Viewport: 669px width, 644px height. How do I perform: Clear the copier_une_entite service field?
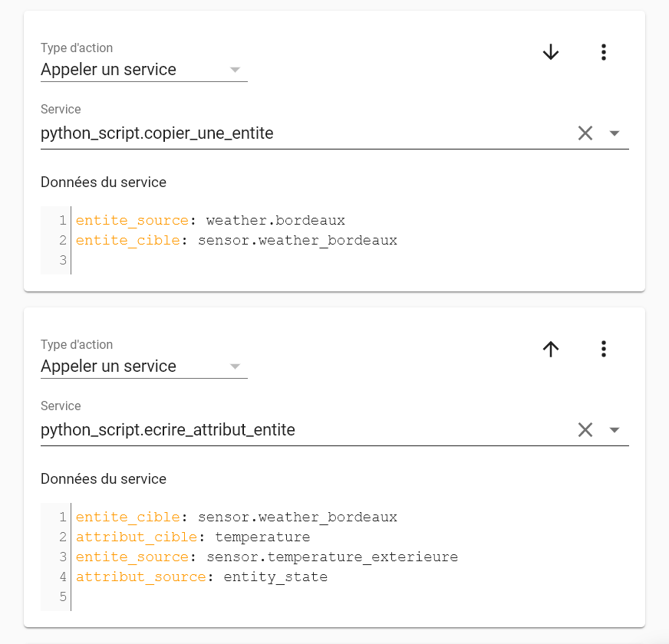[x=585, y=133]
